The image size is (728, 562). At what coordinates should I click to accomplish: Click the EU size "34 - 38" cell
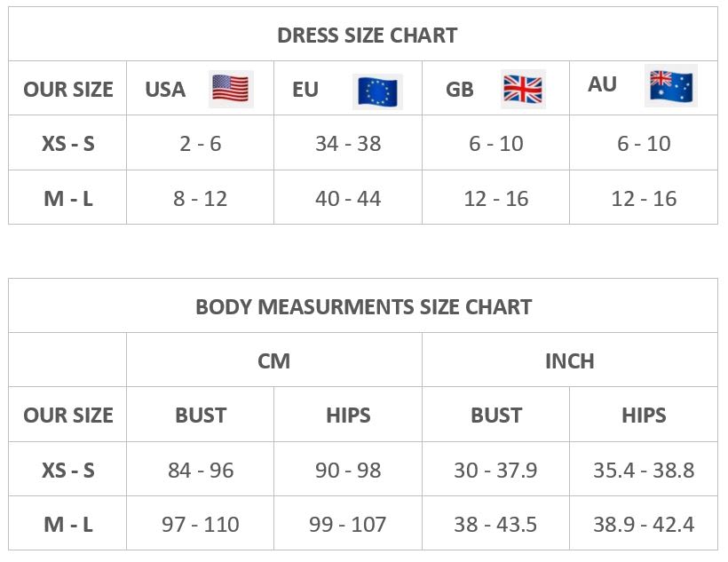click(347, 144)
